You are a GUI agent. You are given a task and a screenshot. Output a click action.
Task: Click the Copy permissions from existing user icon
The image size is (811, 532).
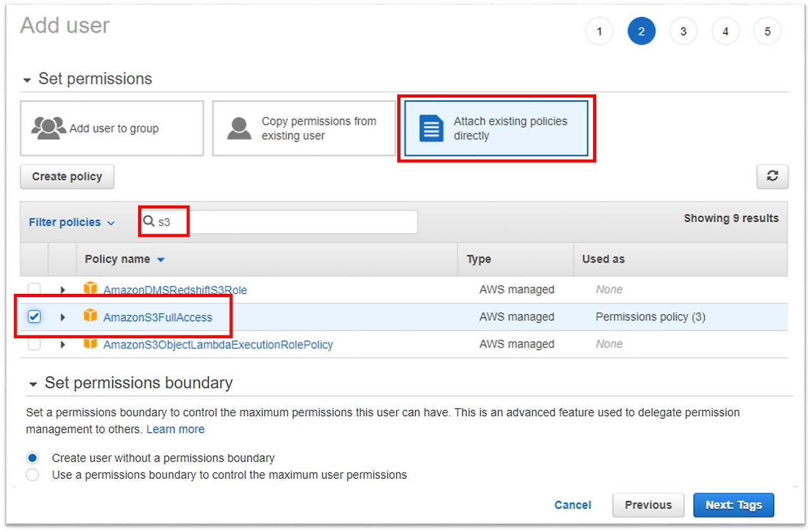241,128
